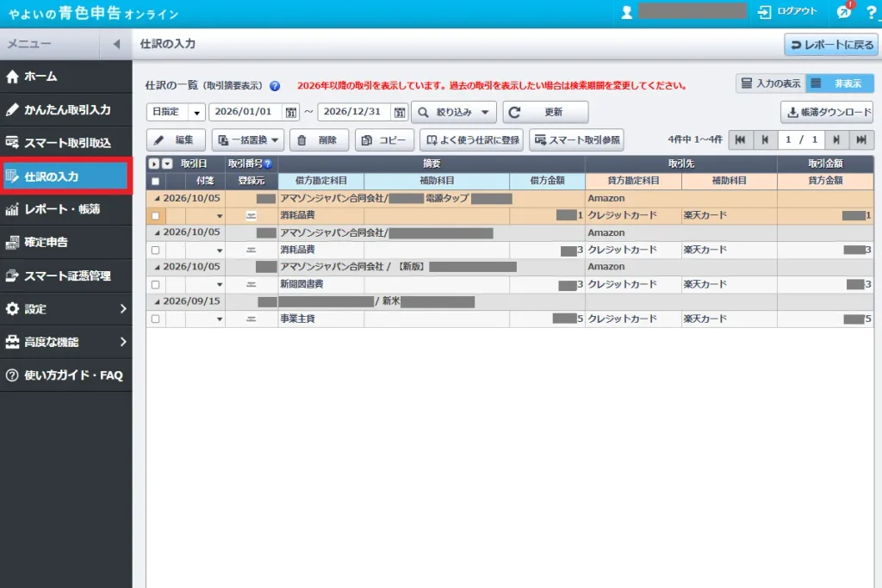Switch to 非表示
This screenshot has width=882, height=588.
(x=840, y=84)
